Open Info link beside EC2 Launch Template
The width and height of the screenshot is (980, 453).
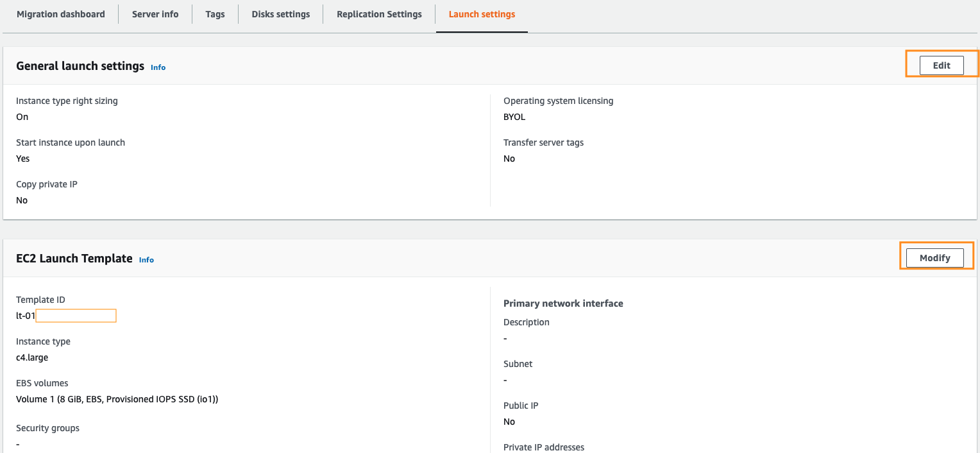(146, 260)
